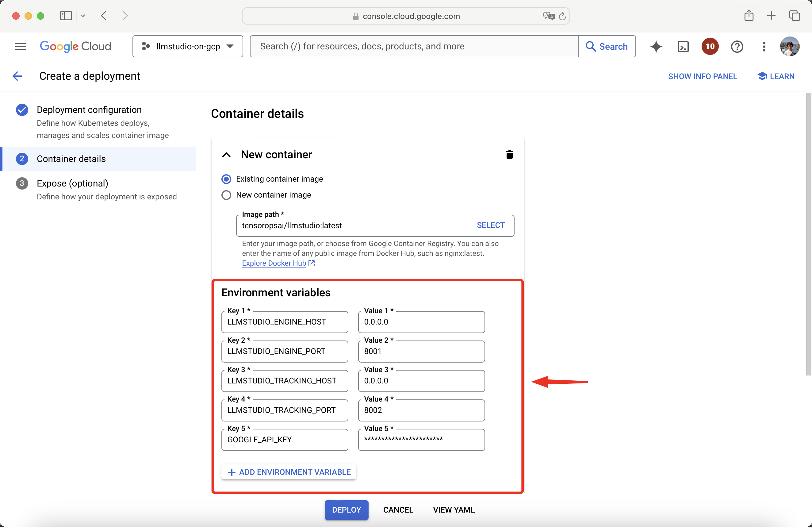
Task: Click the user account avatar
Action: coord(790,46)
